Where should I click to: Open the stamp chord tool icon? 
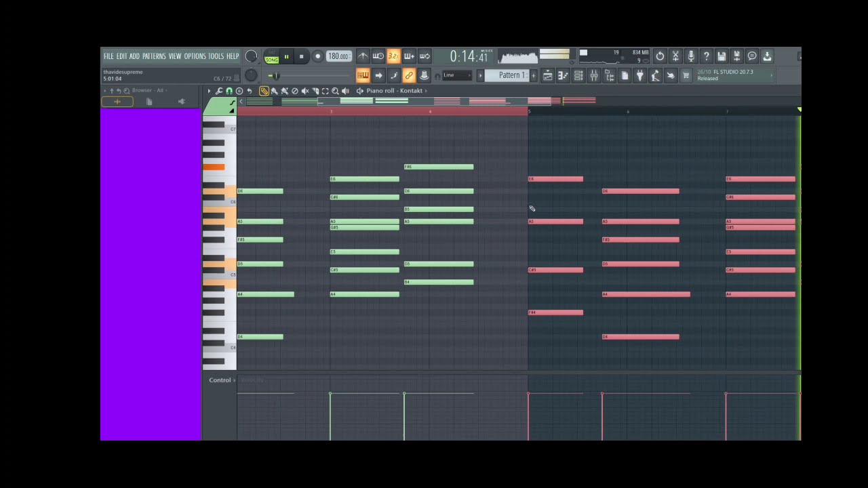[239, 91]
